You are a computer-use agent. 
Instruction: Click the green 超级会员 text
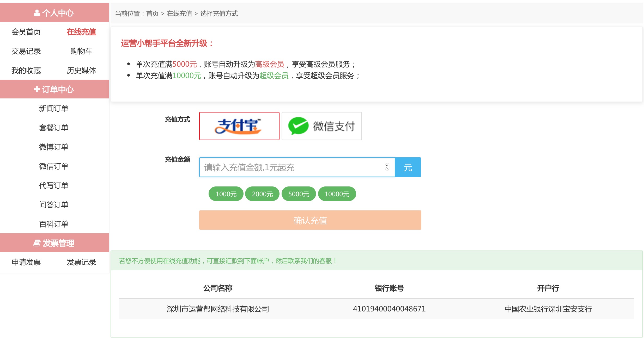pyautogui.click(x=274, y=76)
